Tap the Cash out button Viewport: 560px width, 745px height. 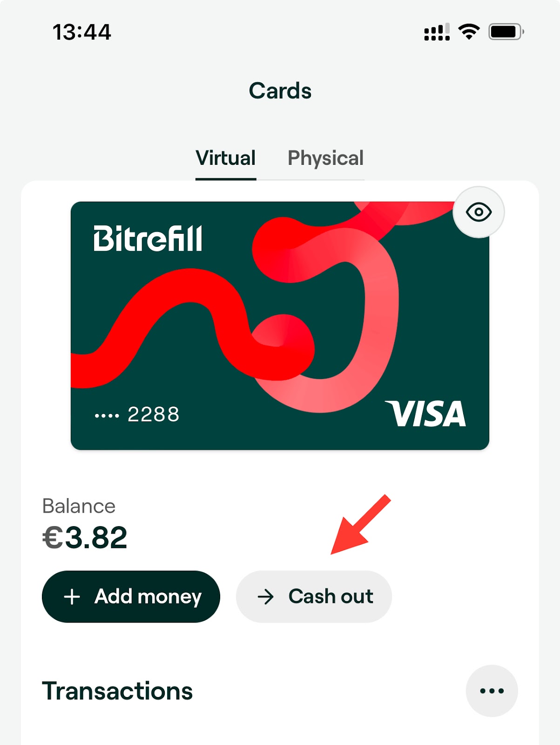(x=314, y=596)
